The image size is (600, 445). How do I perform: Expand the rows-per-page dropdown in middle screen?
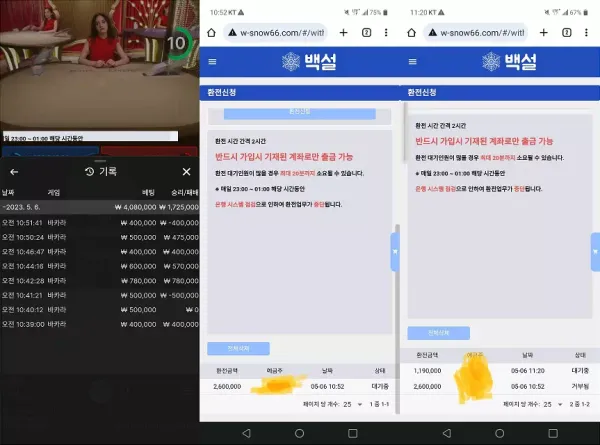[x=353, y=404]
